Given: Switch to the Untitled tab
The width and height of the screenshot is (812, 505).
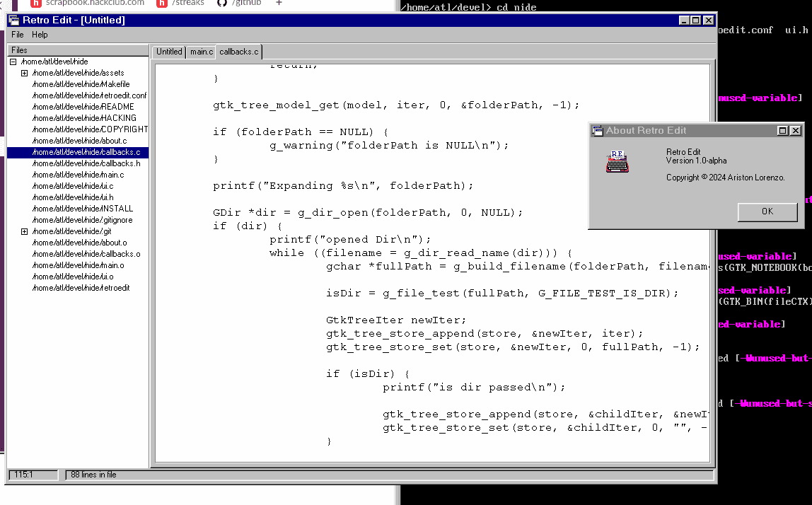Looking at the screenshot, I should click(x=169, y=52).
